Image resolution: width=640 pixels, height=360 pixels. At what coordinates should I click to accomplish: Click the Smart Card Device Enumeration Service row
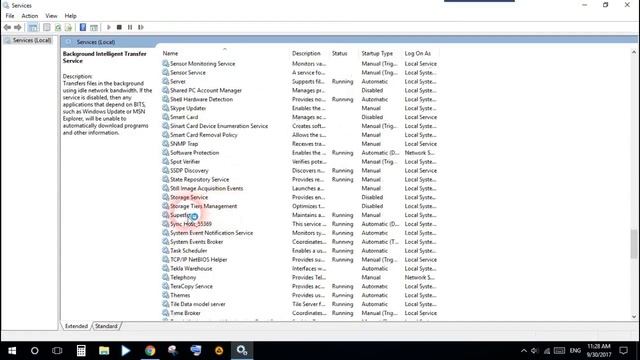pos(300,126)
